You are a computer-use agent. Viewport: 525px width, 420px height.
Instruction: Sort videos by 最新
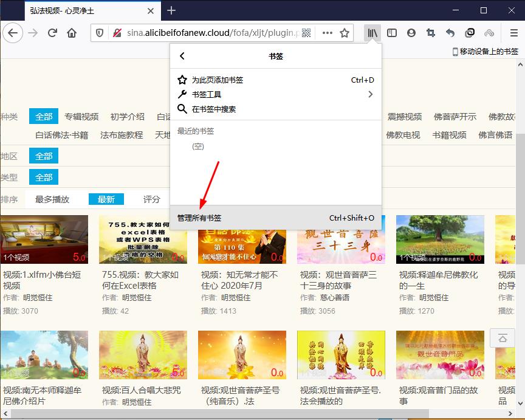[x=106, y=199]
